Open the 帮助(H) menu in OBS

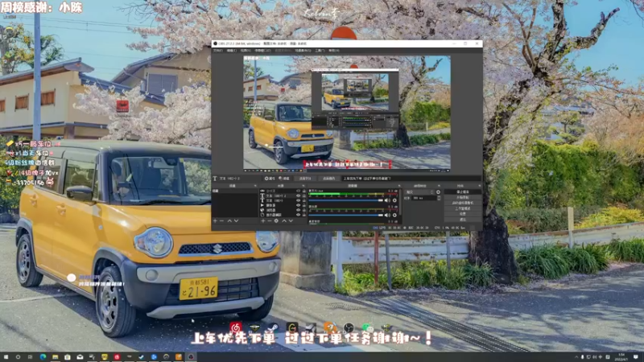(x=334, y=51)
